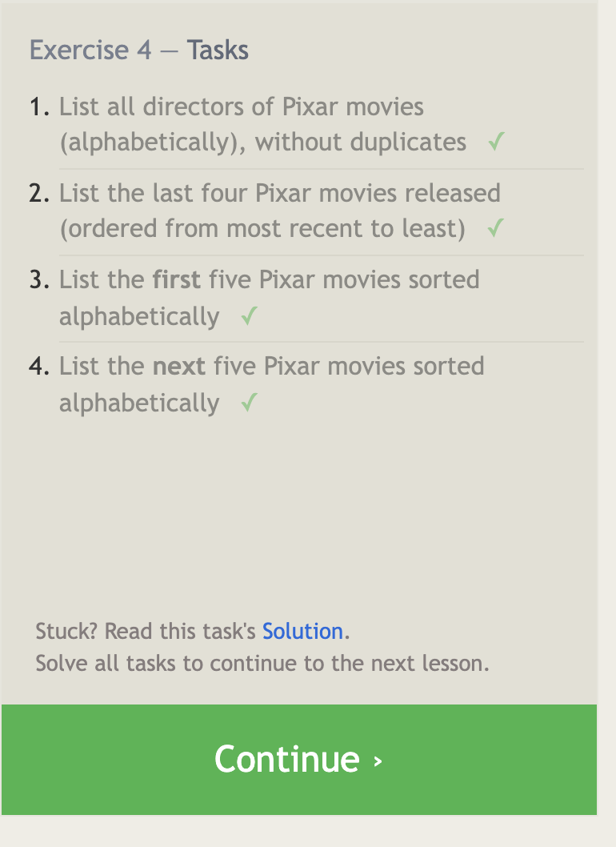Click the number 4 of the task list
The width and height of the screenshot is (616, 847).
point(40,367)
